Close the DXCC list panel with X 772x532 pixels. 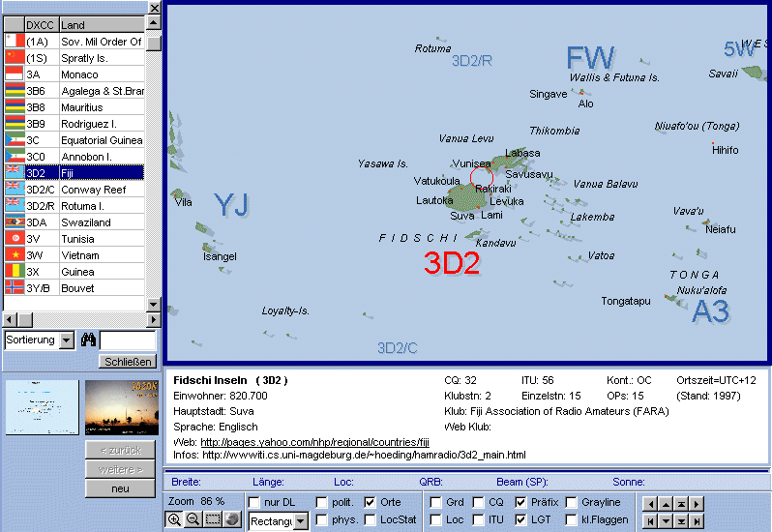[x=154, y=8]
